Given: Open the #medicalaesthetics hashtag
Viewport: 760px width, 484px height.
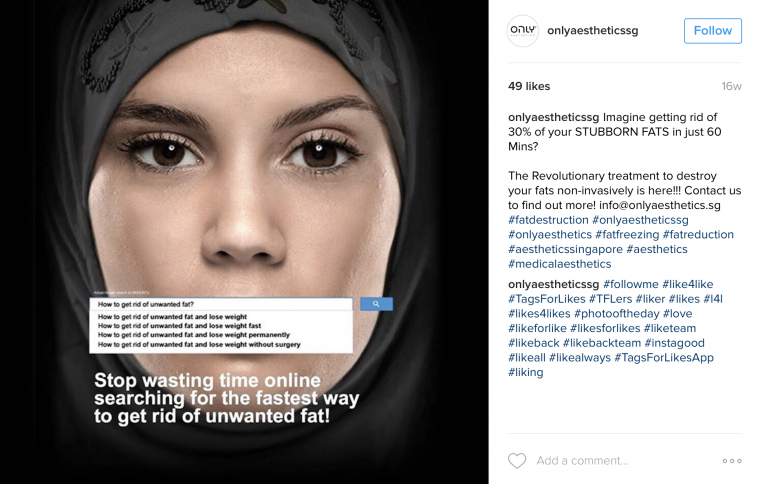Looking at the screenshot, I should click(x=559, y=264).
